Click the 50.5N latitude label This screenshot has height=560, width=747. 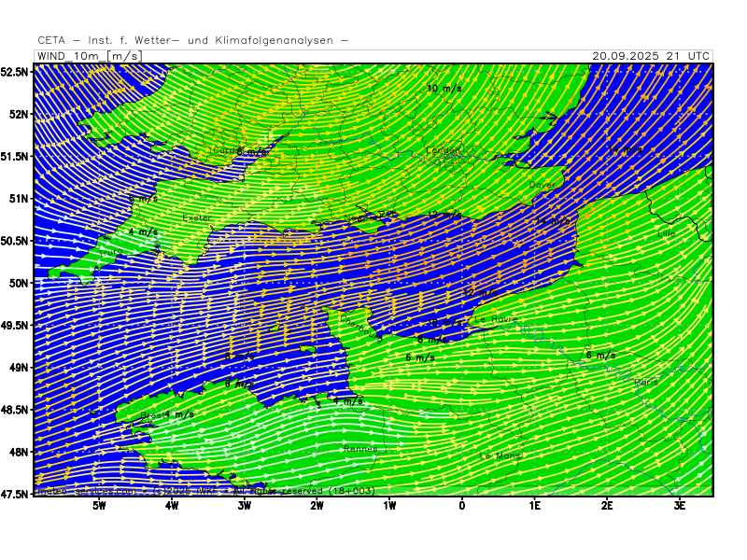14,241
